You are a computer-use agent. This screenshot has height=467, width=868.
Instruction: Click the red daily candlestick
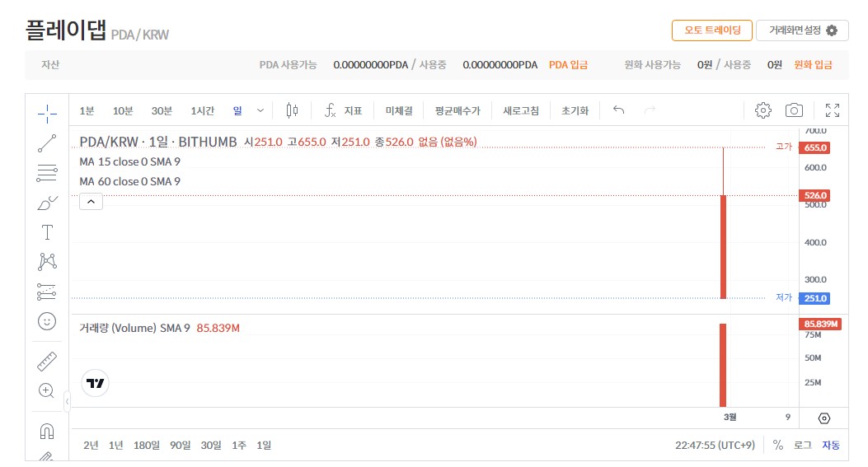click(723, 247)
